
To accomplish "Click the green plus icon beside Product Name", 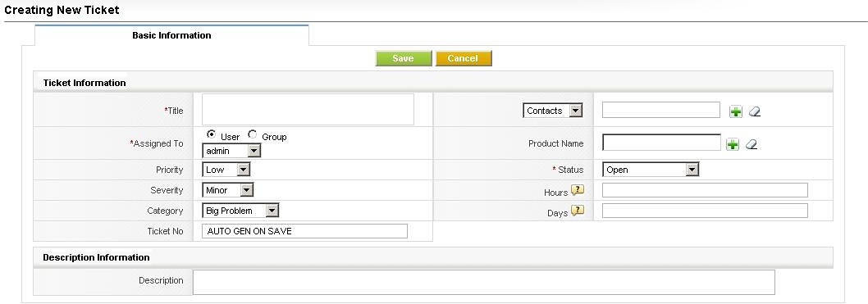I will [x=733, y=144].
